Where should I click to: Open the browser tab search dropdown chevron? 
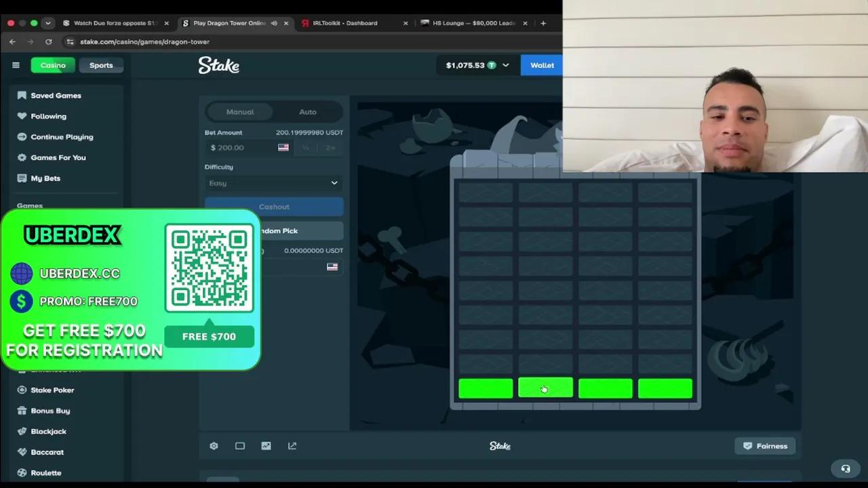pyautogui.click(x=47, y=23)
